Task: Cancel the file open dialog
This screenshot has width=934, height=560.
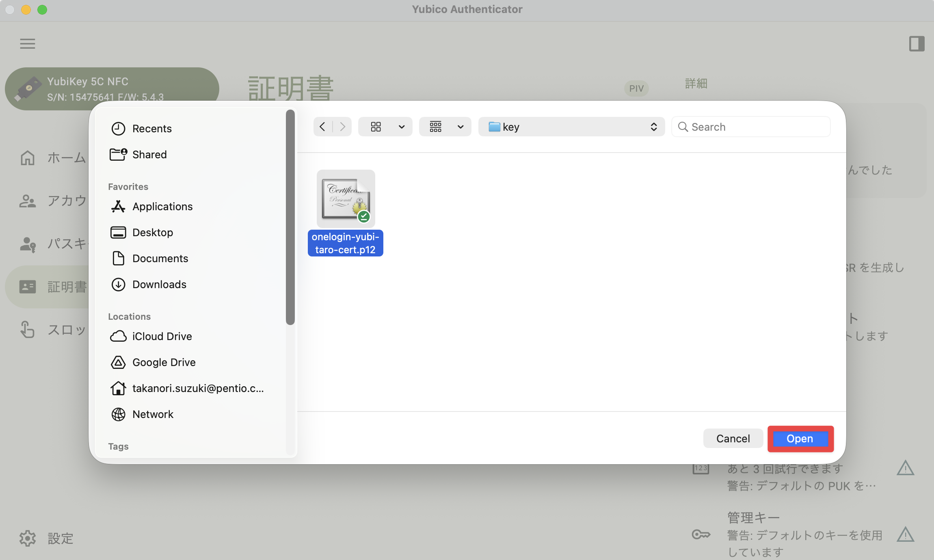Action: coord(733,438)
